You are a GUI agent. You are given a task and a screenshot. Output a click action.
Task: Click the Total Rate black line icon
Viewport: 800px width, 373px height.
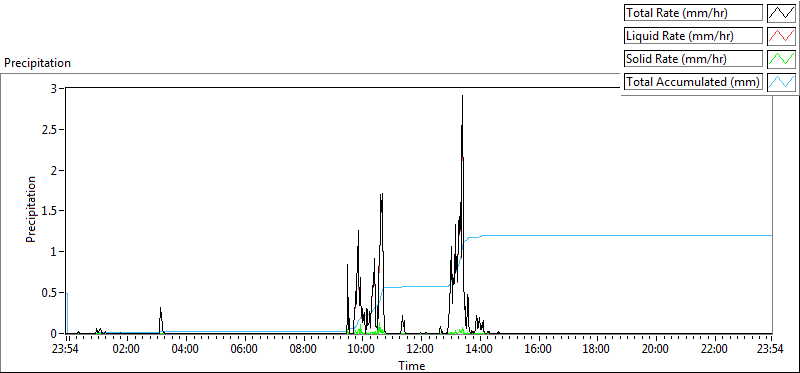click(781, 13)
